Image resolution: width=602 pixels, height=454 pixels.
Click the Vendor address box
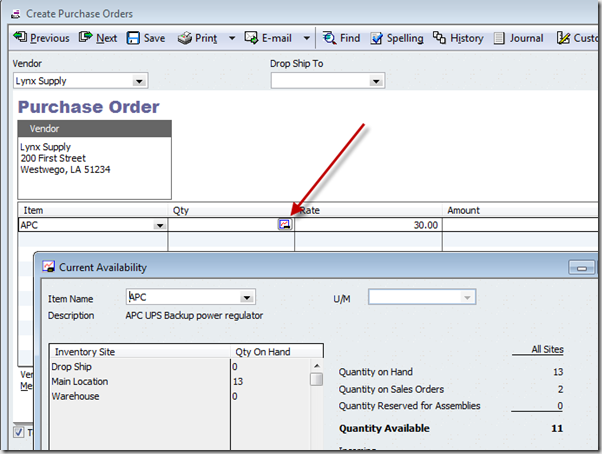click(x=94, y=168)
